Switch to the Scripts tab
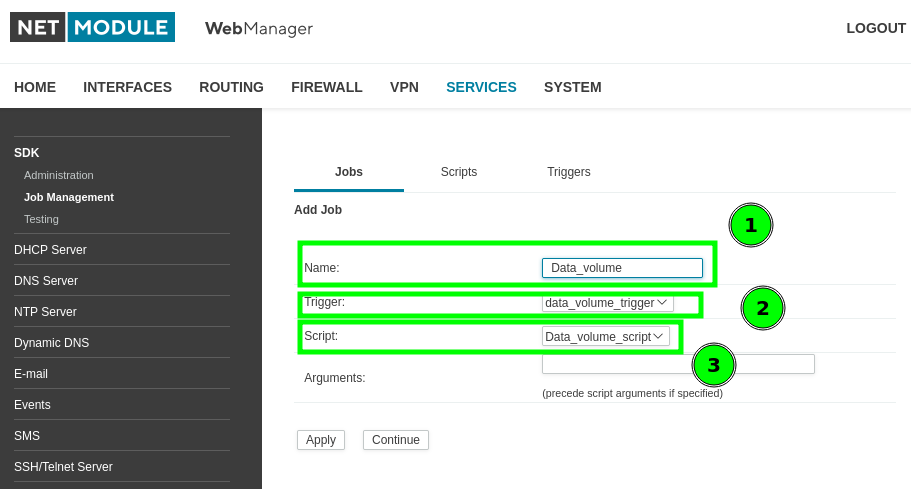The height and width of the screenshot is (489, 911). [x=459, y=172]
